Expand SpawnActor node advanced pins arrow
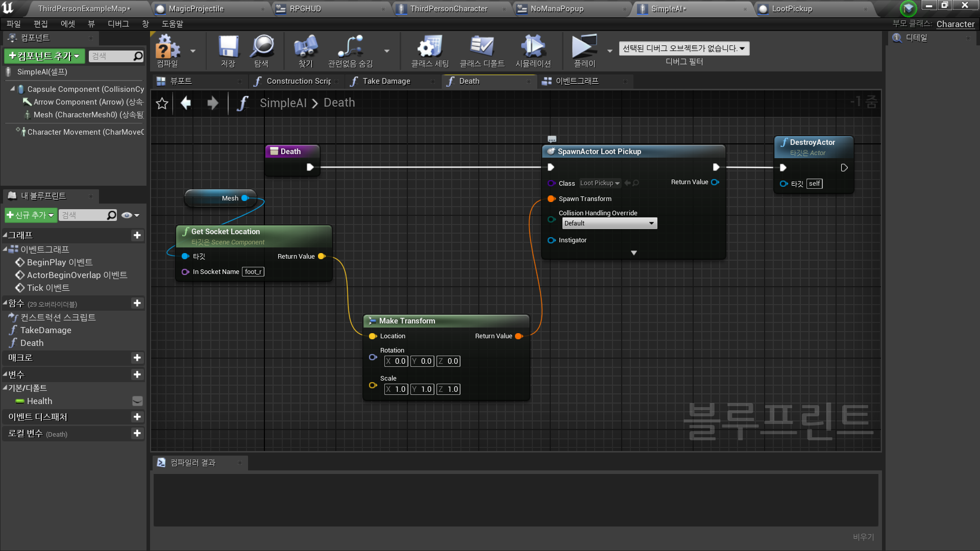980x551 pixels. point(633,253)
